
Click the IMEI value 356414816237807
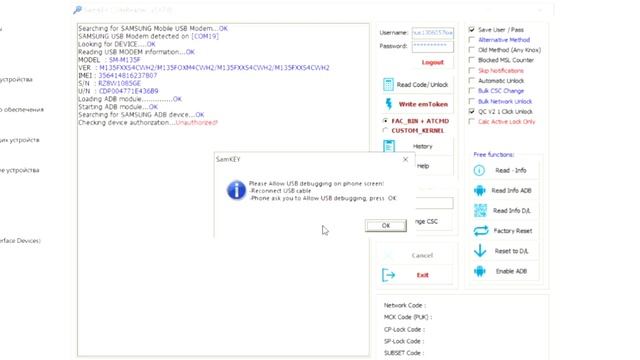[x=128, y=76]
